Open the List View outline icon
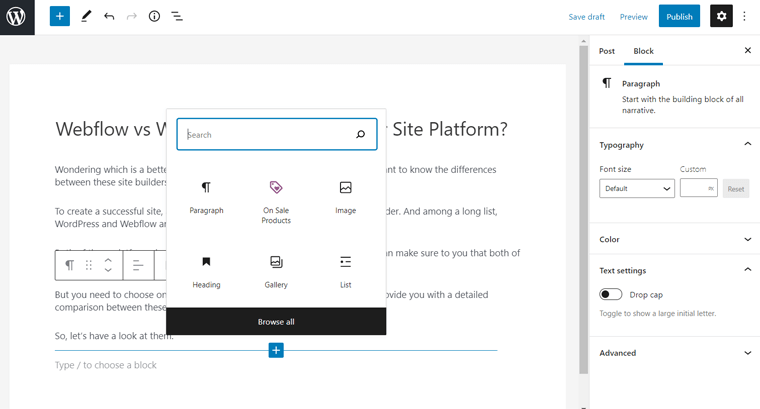760x409 pixels. click(177, 16)
